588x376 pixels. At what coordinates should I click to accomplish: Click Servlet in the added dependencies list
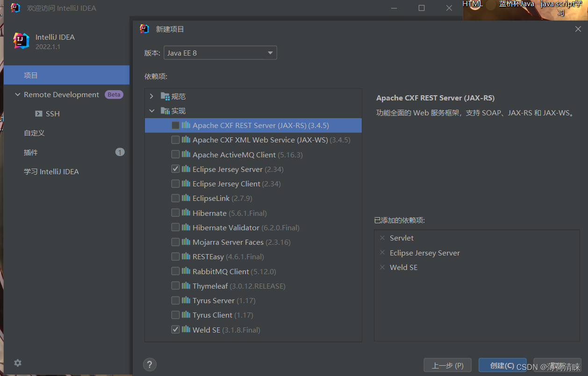(402, 238)
